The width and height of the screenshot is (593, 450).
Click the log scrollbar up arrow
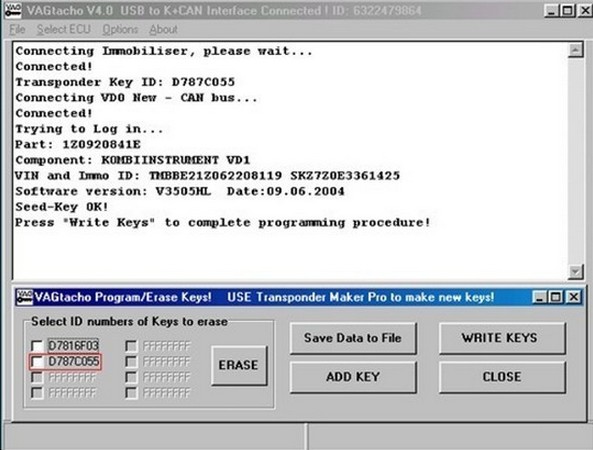coord(575,50)
